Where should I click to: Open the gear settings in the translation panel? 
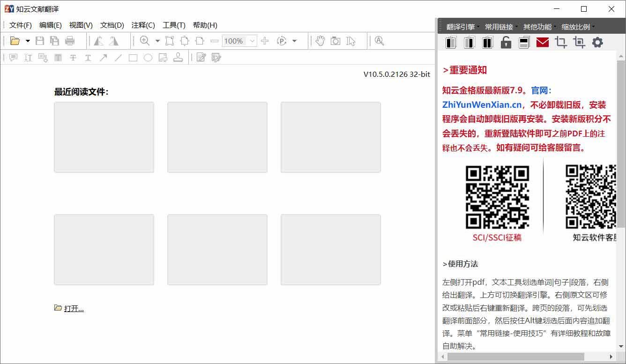pyautogui.click(x=597, y=43)
